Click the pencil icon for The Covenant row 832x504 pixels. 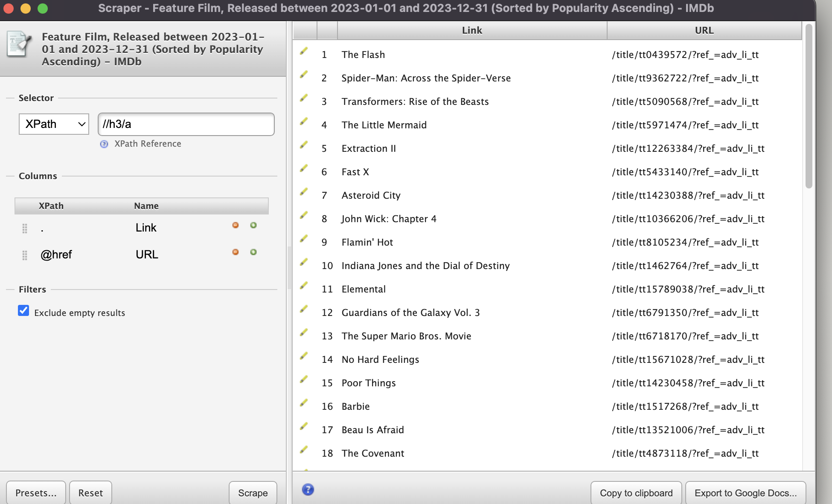(x=304, y=450)
